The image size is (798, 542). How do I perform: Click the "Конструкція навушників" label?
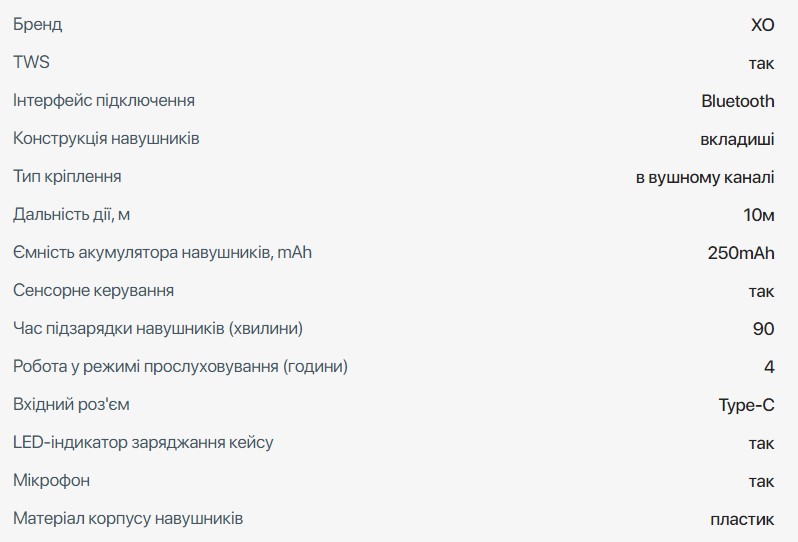(x=106, y=138)
